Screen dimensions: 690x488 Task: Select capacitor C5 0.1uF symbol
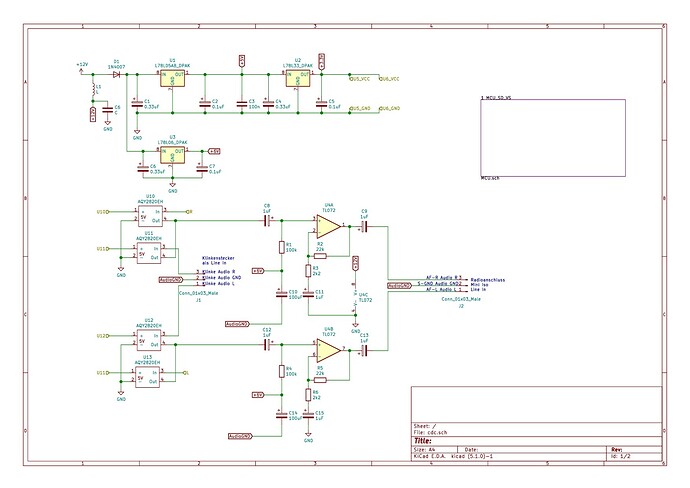tap(321, 104)
